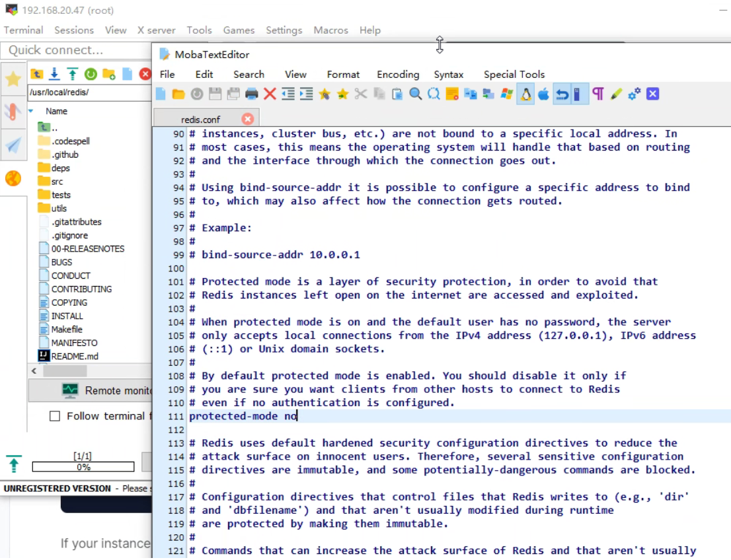Click the green refresh icon in SFTP panel

click(x=91, y=73)
